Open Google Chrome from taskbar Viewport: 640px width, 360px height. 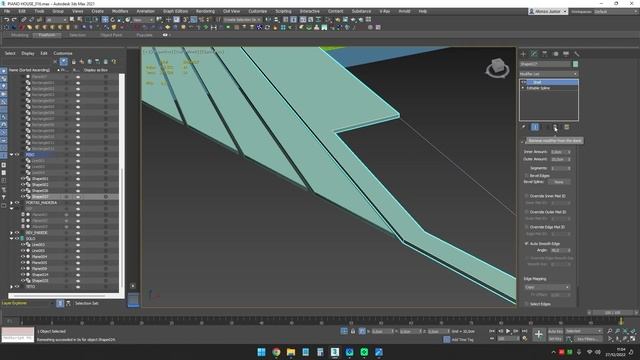(x=276, y=352)
